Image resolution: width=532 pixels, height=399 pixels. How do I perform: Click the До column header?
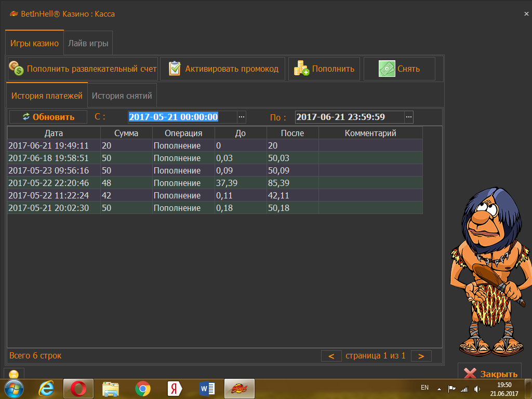(241, 133)
